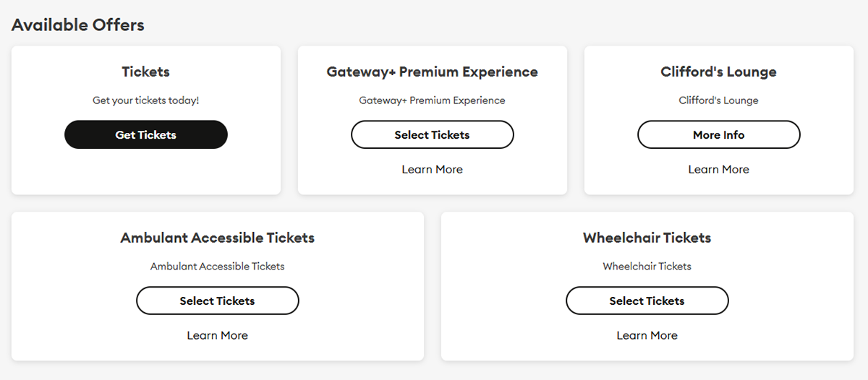Click Learn More for Wheelchair Tickets
Viewport: 868px width, 380px height.
647,336
